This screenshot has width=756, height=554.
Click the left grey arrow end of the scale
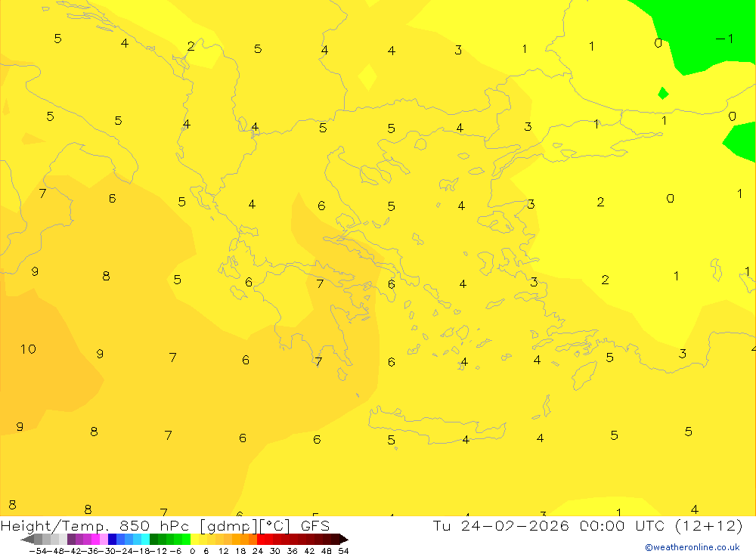point(27,540)
